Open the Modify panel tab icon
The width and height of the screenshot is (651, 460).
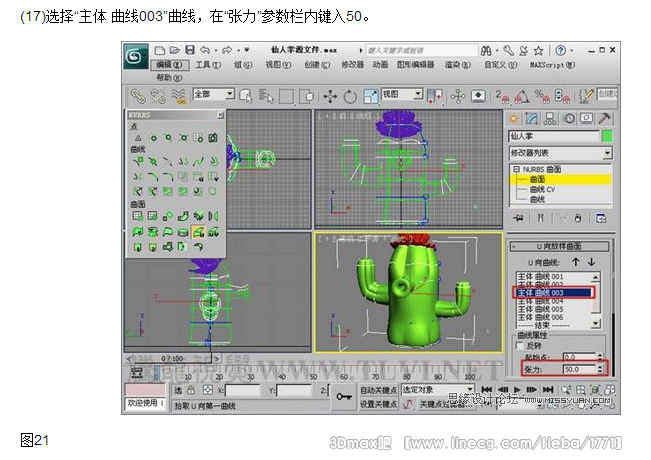coord(532,119)
